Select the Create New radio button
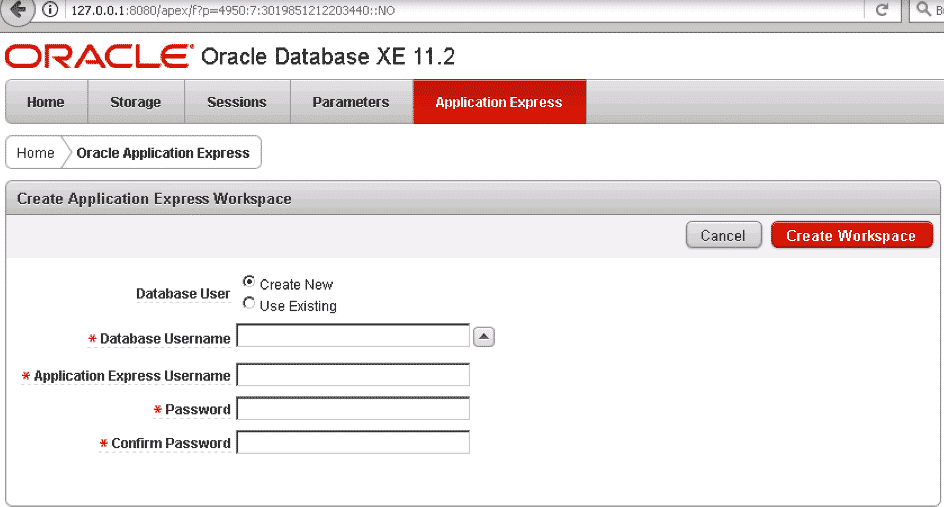The height and width of the screenshot is (507, 944). (x=249, y=281)
